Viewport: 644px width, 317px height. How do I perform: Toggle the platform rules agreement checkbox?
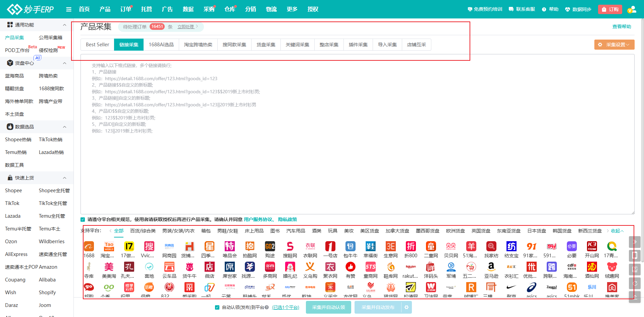[x=83, y=220]
